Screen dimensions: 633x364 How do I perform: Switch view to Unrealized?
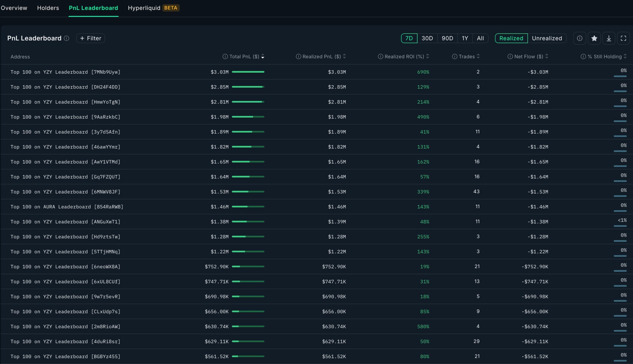click(x=547, y=38)
